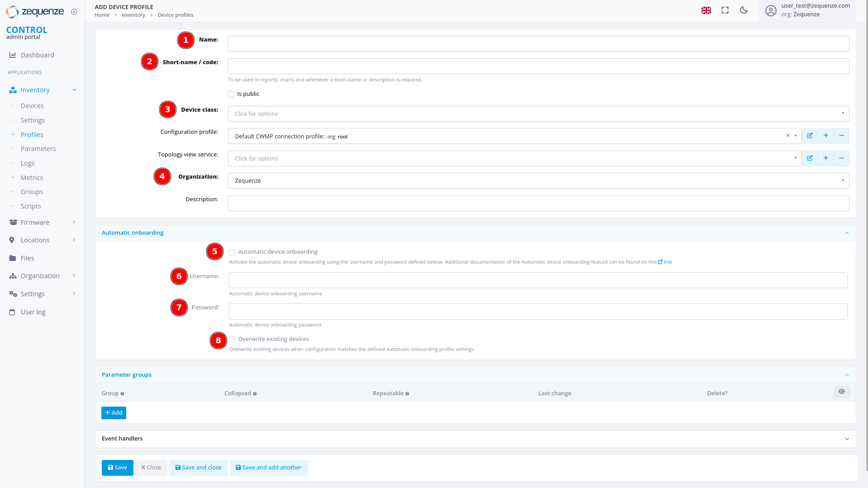This screenshot has height=488, width=868.
Task: Tick Overwrite existing devices checkbox
Action: 232,340
